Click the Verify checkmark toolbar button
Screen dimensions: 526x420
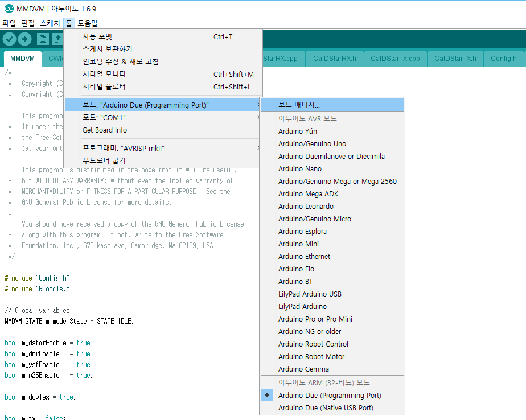click(x=9, y=39)
